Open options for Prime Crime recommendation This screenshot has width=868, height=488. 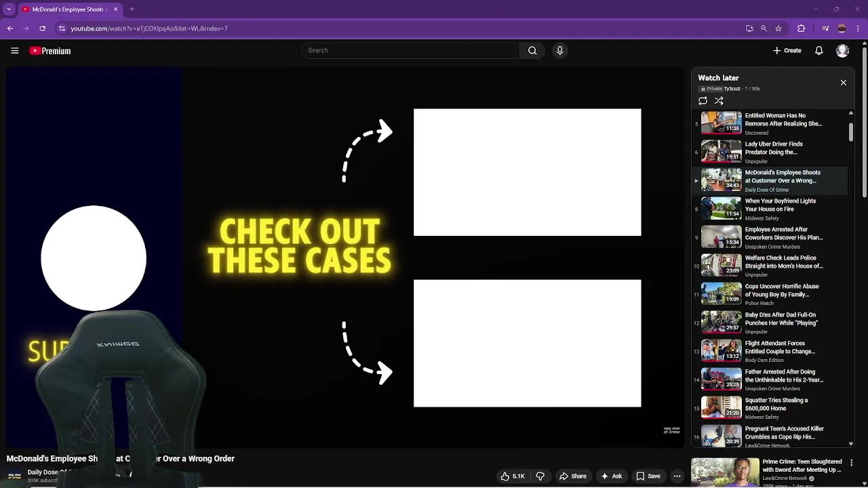[x=852, y=463]
